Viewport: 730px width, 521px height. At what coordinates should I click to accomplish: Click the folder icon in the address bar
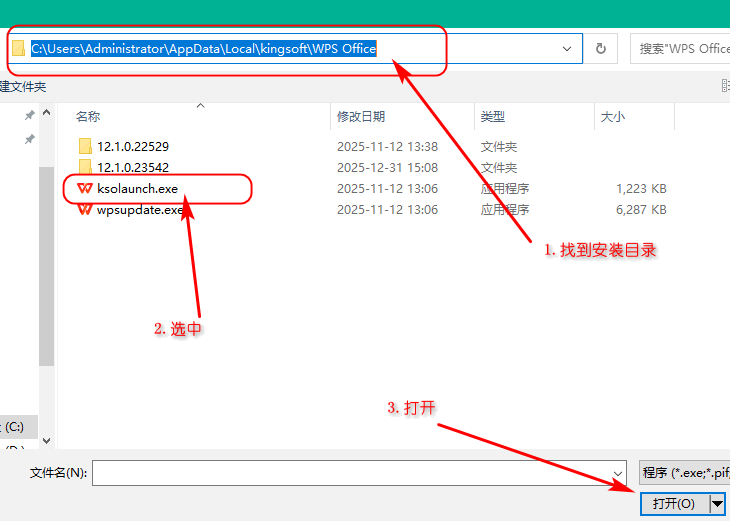tap(19, 48)
